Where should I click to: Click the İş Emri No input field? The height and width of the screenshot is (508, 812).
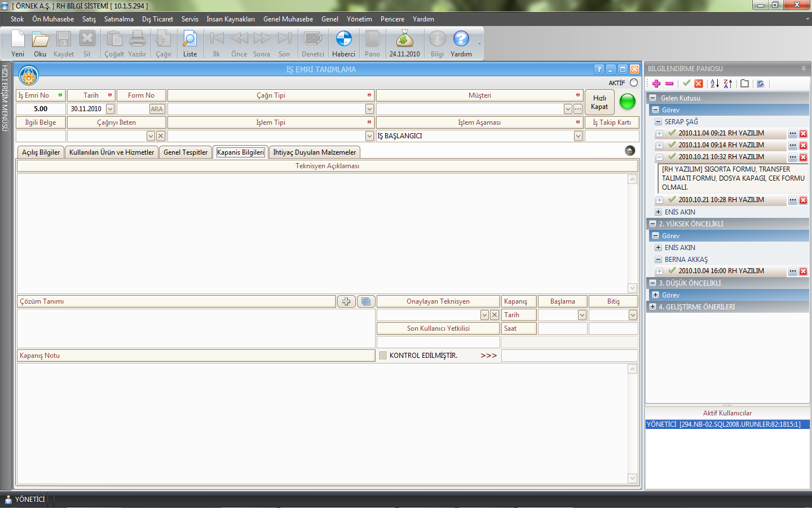pos(41,109)
